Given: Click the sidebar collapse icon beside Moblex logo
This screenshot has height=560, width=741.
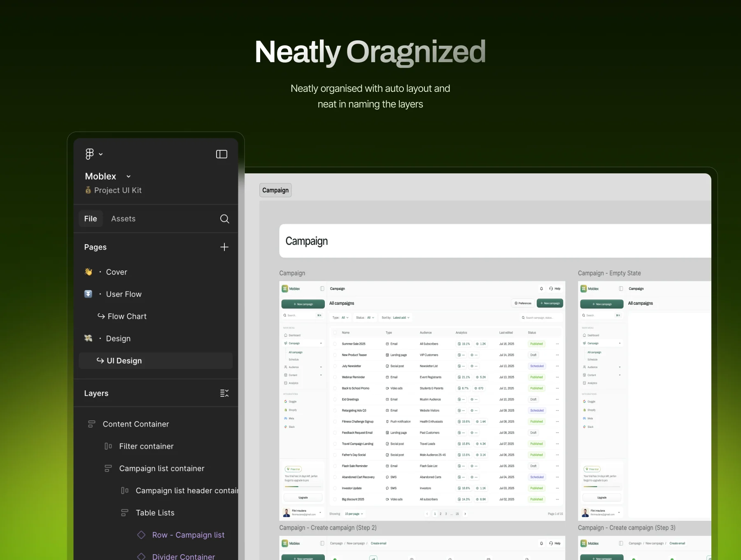Looking at the screenshot, I should click(x=322, y=289).
